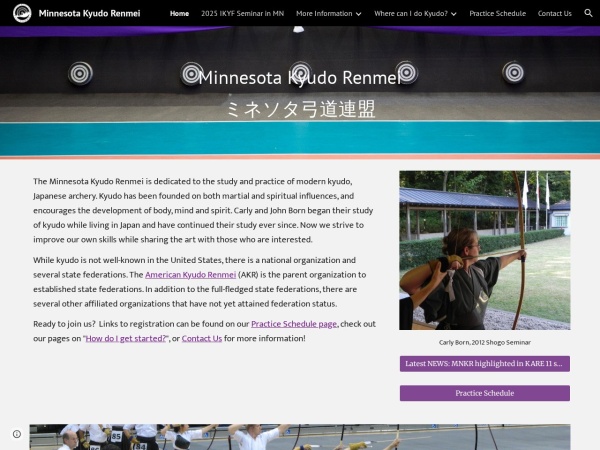Expand the More Information chevron
The image size is (600, 450).
[359, 14]
